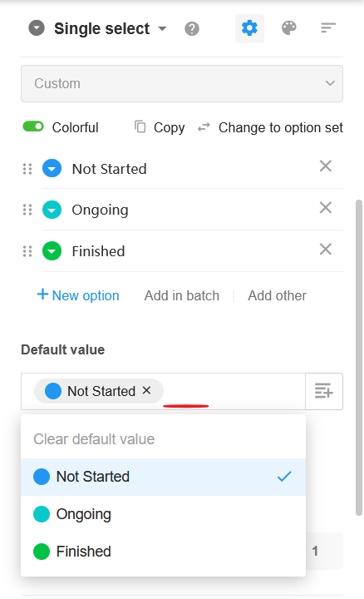Remove the Not Started option

[x=326, y=166]
